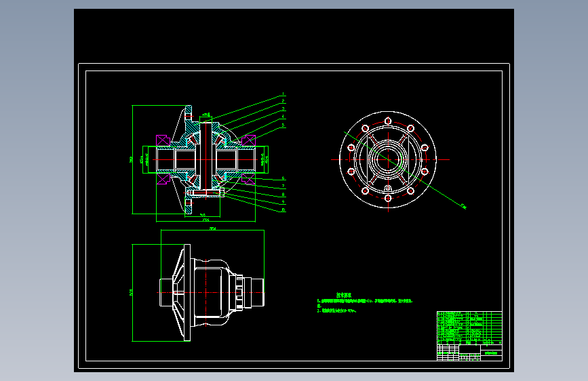Select the last technical requirement line

pos(337,311)
